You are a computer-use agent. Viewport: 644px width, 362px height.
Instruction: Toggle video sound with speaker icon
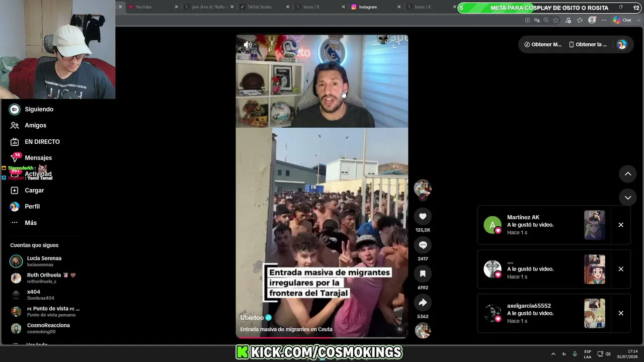pyautogui.click(x=248, y=45)
